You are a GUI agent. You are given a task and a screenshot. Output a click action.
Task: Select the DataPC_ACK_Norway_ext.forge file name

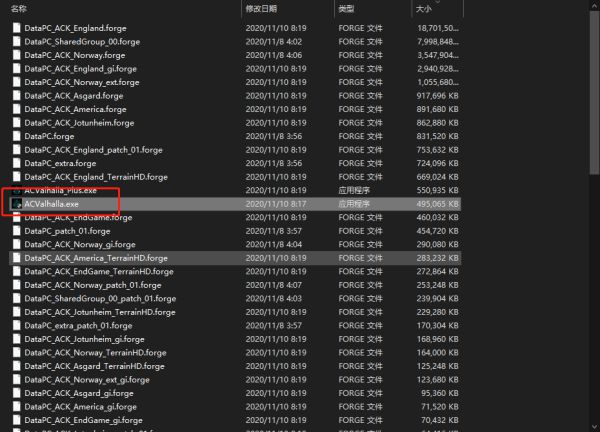point(82,82)
